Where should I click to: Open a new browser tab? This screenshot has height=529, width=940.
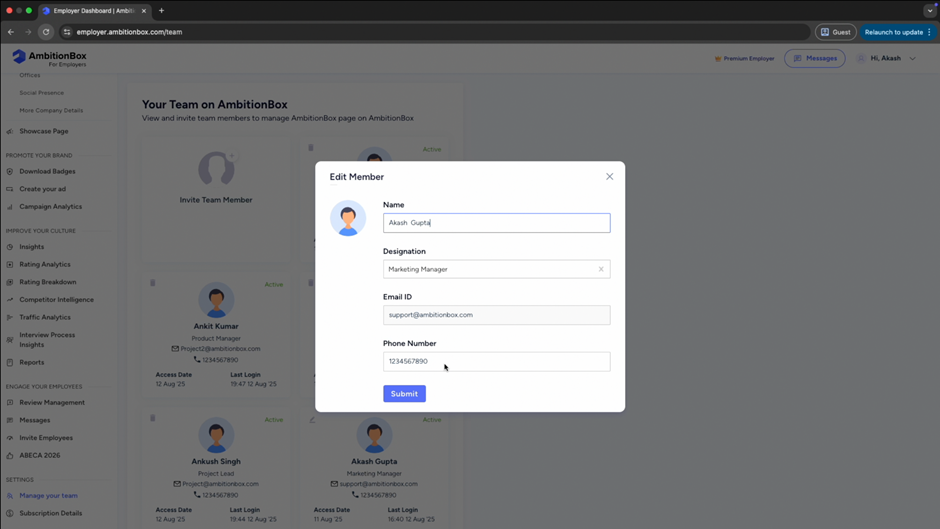tap(161, 11)
